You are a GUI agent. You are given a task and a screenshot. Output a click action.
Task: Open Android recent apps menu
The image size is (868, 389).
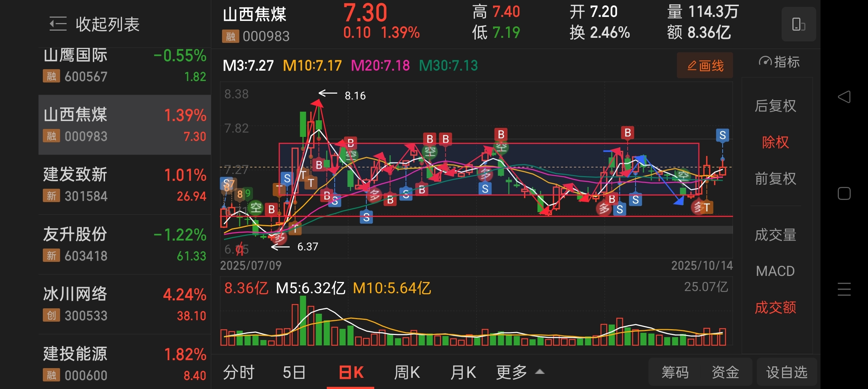click(844, 289)
